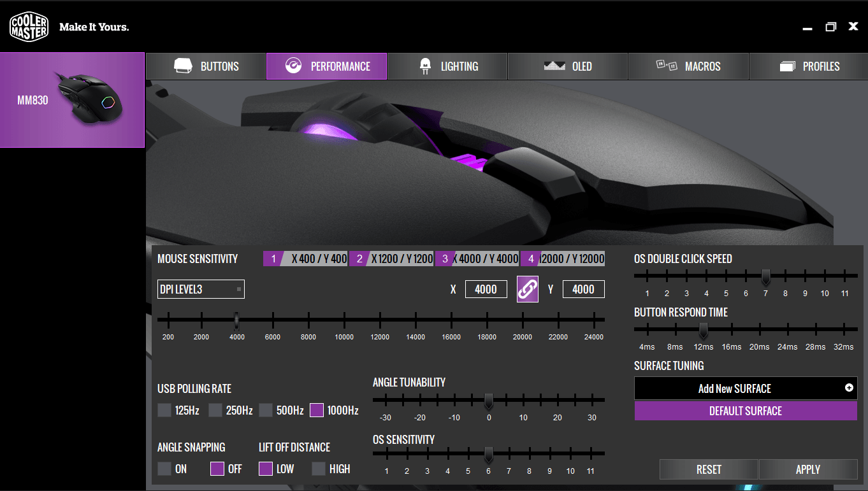Click OS Sensitivity slider handle at 6
The image size is (868, 491).
(x=489, y=455)
